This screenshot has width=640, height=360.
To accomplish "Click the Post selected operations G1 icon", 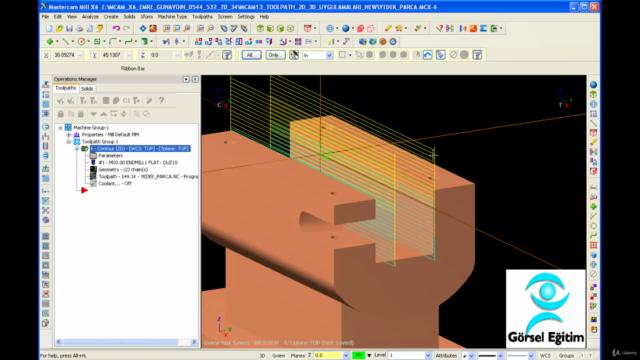I will 126,100.
